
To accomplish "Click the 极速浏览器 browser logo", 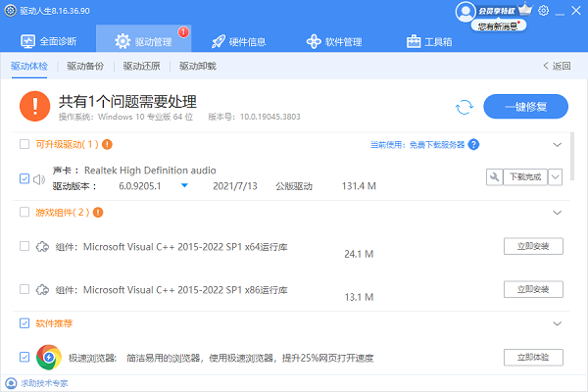I will pyautogui.click(x=49, y=357).
